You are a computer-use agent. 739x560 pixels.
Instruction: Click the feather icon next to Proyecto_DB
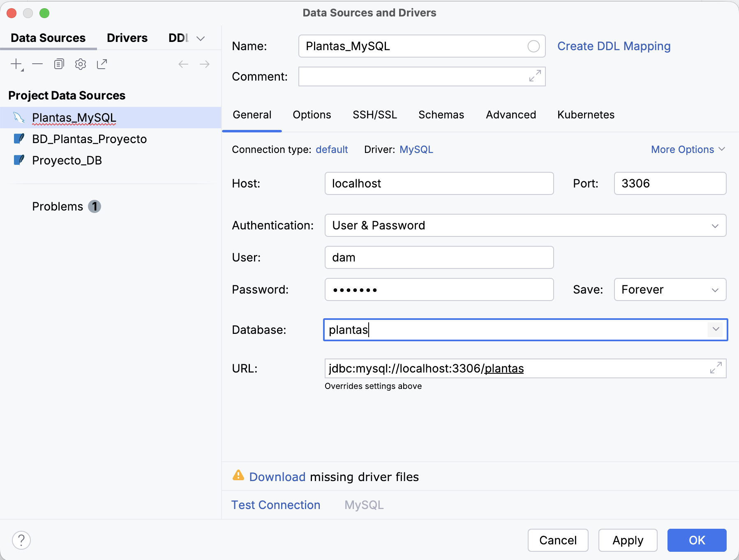[x=19, y=160]
